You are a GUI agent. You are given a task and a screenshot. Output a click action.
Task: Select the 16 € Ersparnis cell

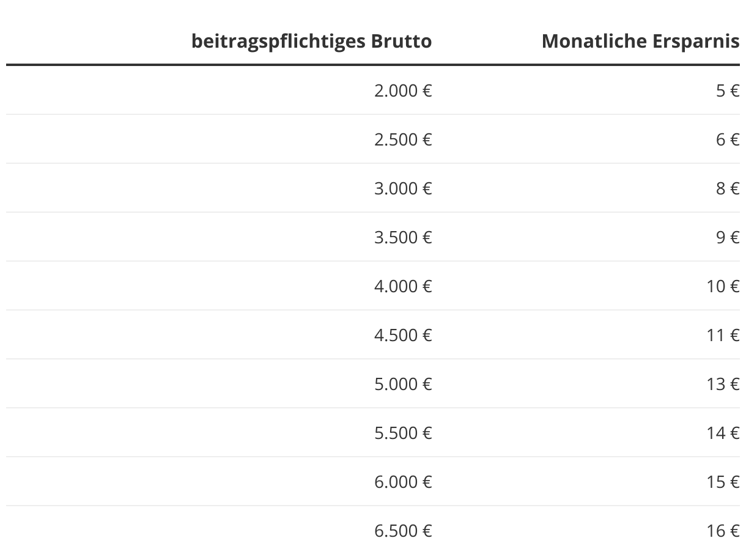point(723,531)
